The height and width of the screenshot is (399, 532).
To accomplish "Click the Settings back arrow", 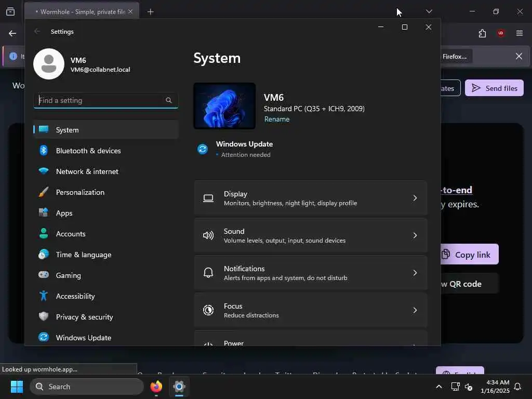I will (x=37, y=31).
